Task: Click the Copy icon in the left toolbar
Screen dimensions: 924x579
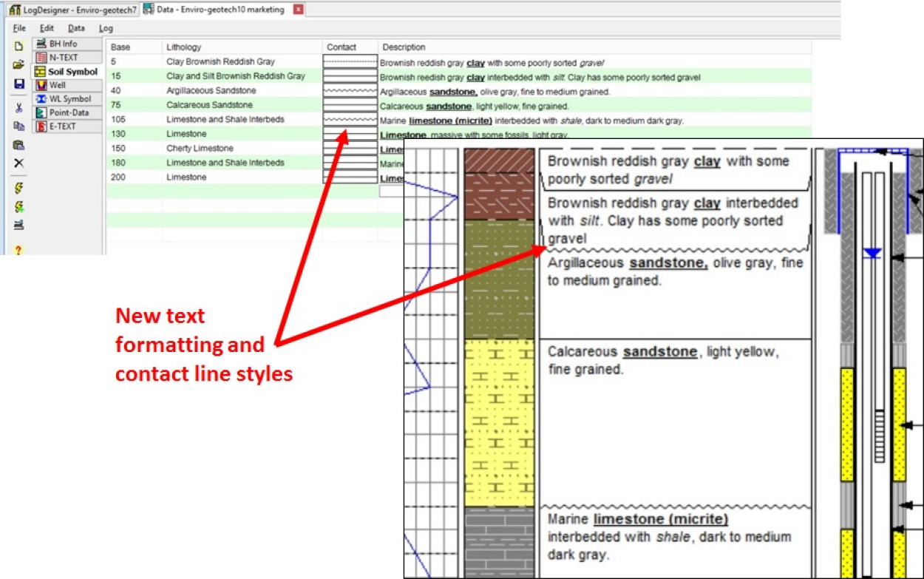Action: click(19, 126)
